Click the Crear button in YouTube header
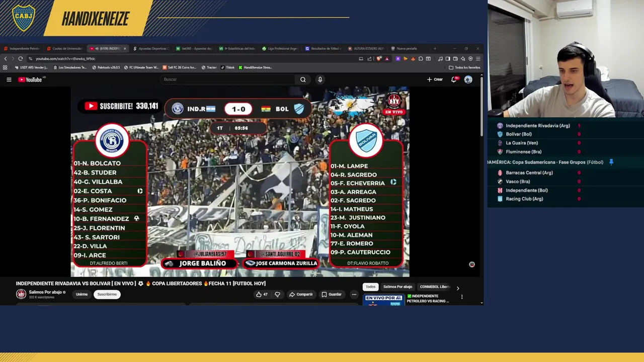 click(435, 79)
